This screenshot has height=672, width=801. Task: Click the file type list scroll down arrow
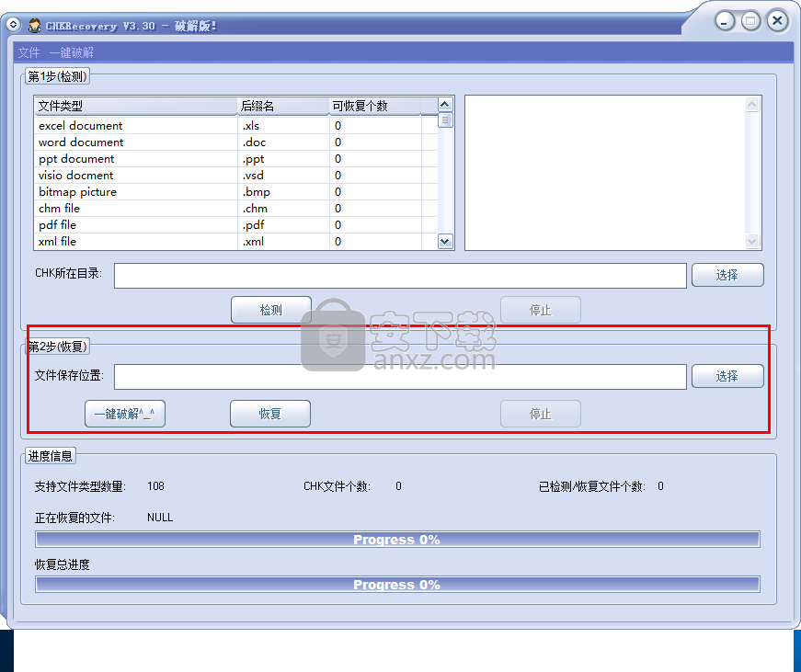coord(445,242)
